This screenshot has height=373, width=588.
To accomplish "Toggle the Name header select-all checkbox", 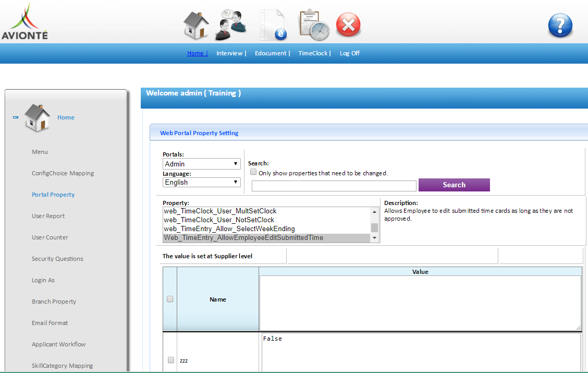I will [170, 299].
